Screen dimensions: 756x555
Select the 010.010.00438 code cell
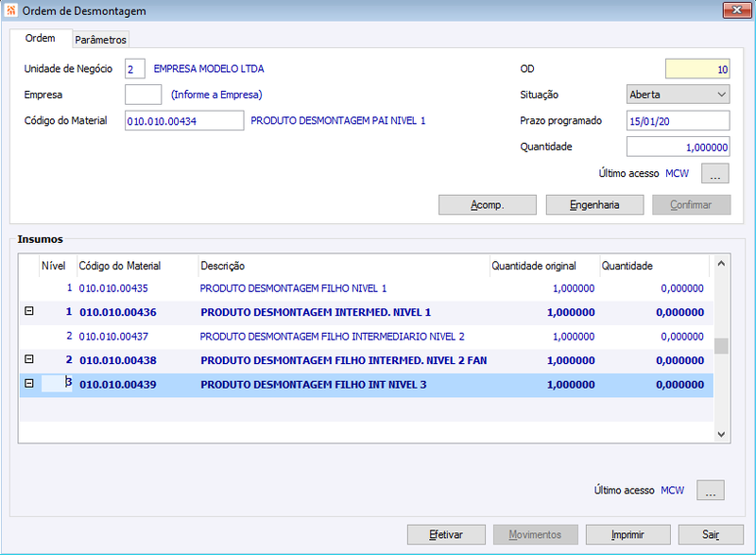pos(118,360)
